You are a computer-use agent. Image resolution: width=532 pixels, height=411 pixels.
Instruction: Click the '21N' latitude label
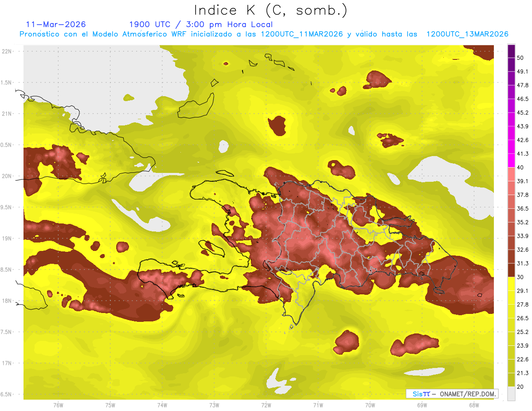point(7,114)
